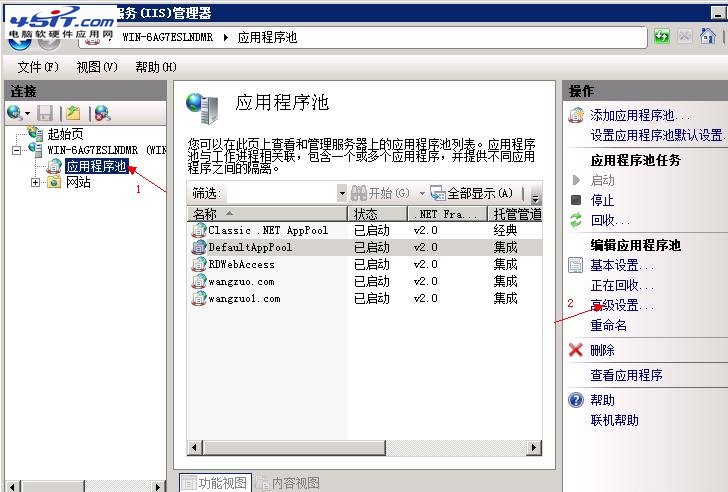This screenshot has width=728, height=492.
Task: Sort by .NET Fra... column header
Action: coord(448,214)
